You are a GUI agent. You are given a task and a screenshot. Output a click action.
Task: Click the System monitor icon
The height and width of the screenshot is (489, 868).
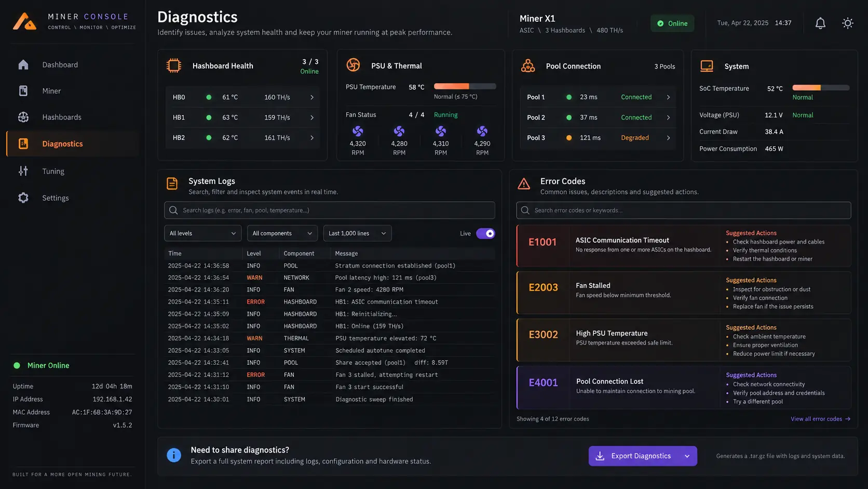coord(707,66)
